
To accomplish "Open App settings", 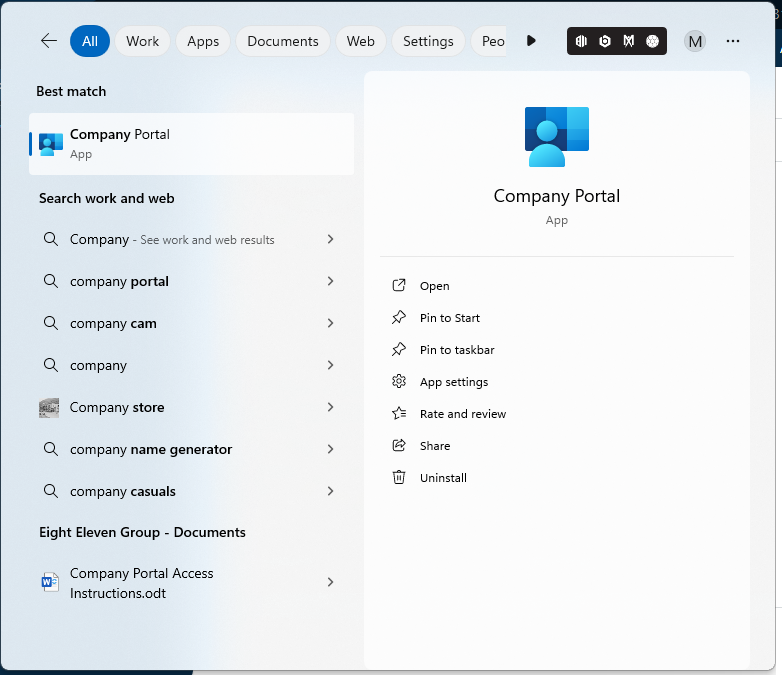I will tap(454, 382).
